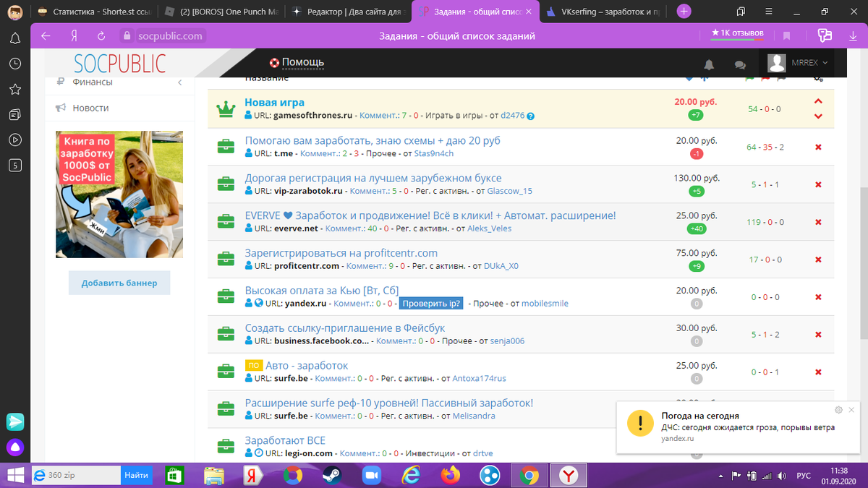The width and height of the screenshot is (868, 488).
Task: Open browser history clock icon
Action: [15, 64]
